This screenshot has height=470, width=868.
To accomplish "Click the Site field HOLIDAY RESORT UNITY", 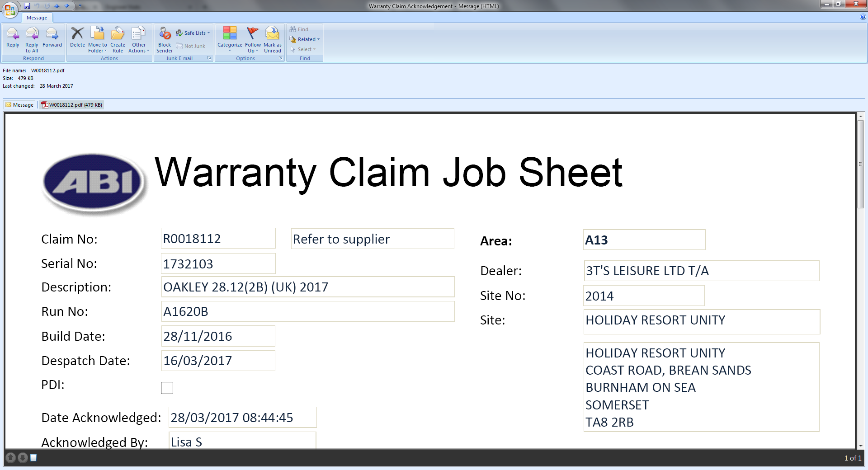I will [702, 322].
